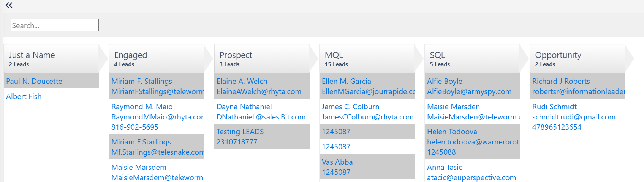Click Elaine A. Welch lead name

[242, 81]
